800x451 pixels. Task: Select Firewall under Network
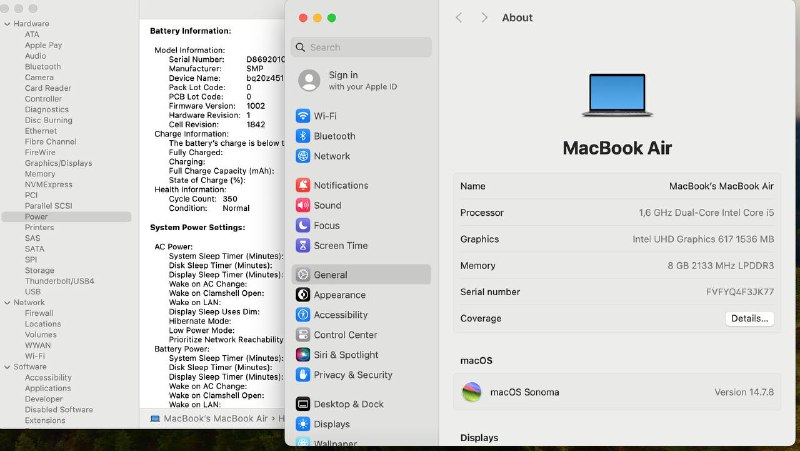click(x=39, y=313)
